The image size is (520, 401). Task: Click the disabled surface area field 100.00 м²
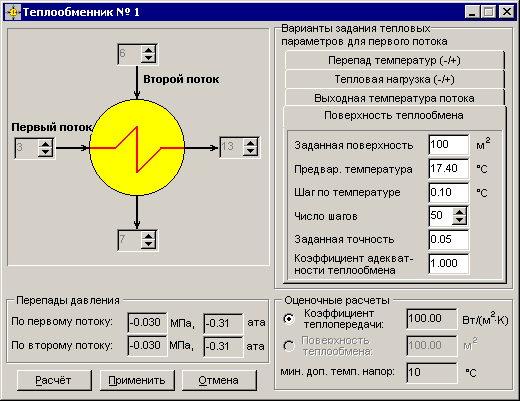pyautogui.click(x=432, y=346)
